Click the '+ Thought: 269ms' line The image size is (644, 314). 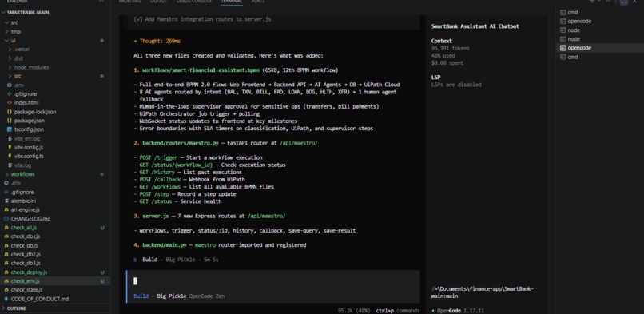click(157, 41)
